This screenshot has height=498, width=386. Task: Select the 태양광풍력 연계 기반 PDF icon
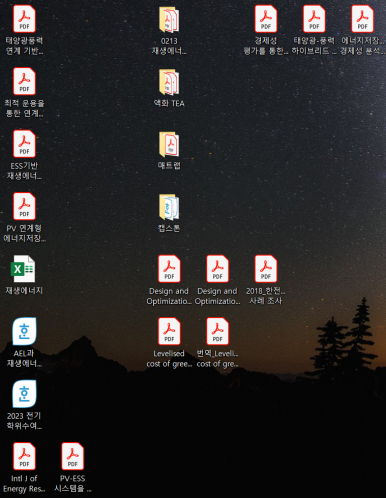pyautogui.click(x=24, y=19)
